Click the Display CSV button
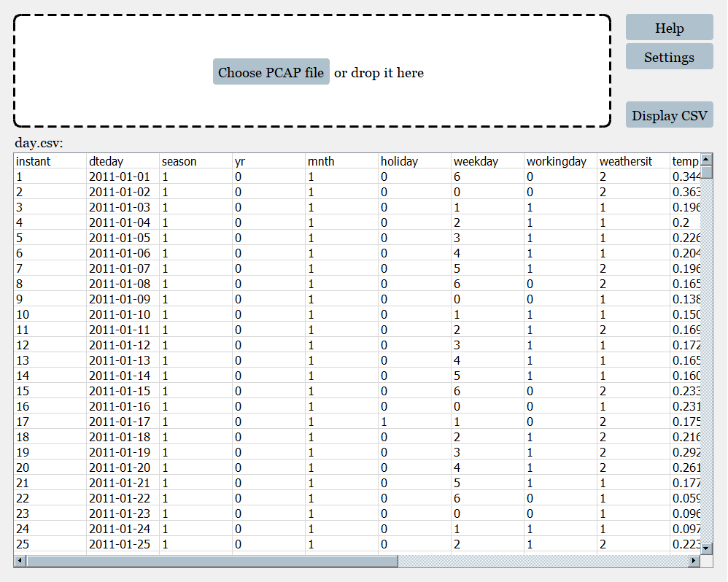Screen dimensions: 728x582 pos(669,115)
